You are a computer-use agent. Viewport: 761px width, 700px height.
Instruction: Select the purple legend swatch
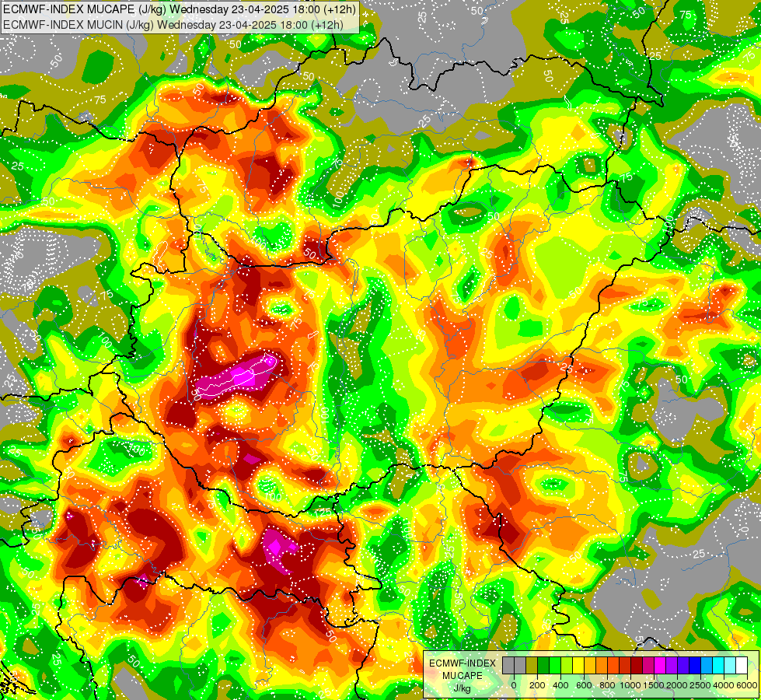click(x=672, y=666)
